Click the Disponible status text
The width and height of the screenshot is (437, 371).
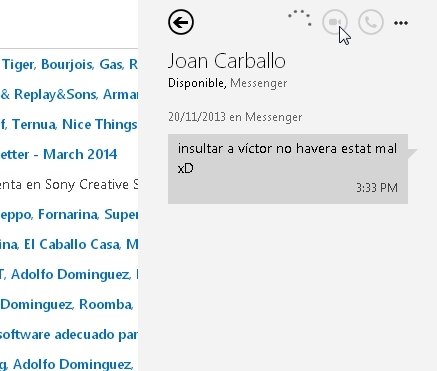click(197, 83)
